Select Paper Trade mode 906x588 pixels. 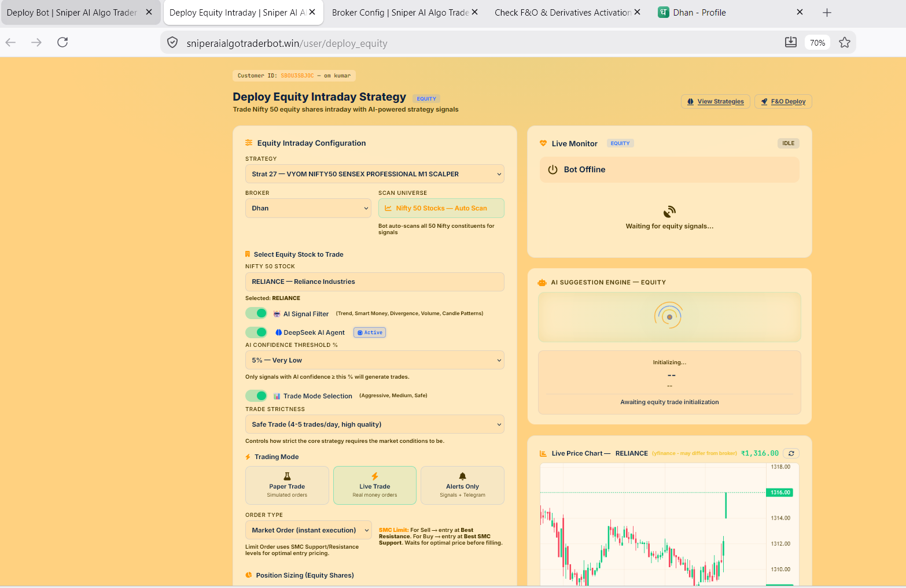tap(287, 486)
